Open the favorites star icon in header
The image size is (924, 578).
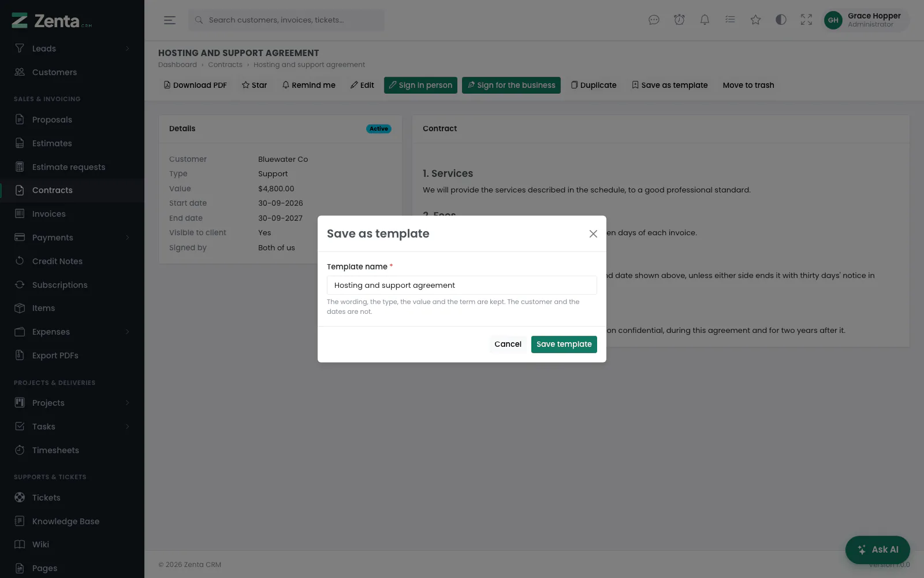[755, 20]
